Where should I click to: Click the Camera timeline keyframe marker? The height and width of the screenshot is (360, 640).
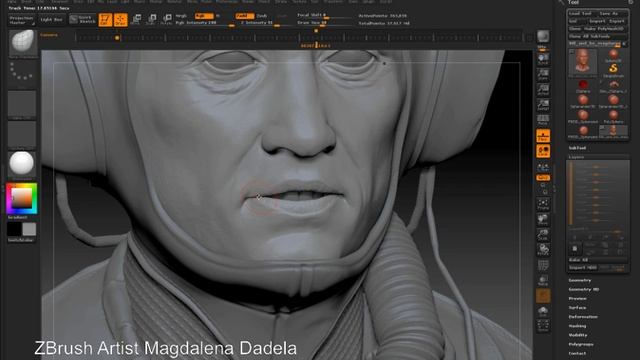[117, 38]
